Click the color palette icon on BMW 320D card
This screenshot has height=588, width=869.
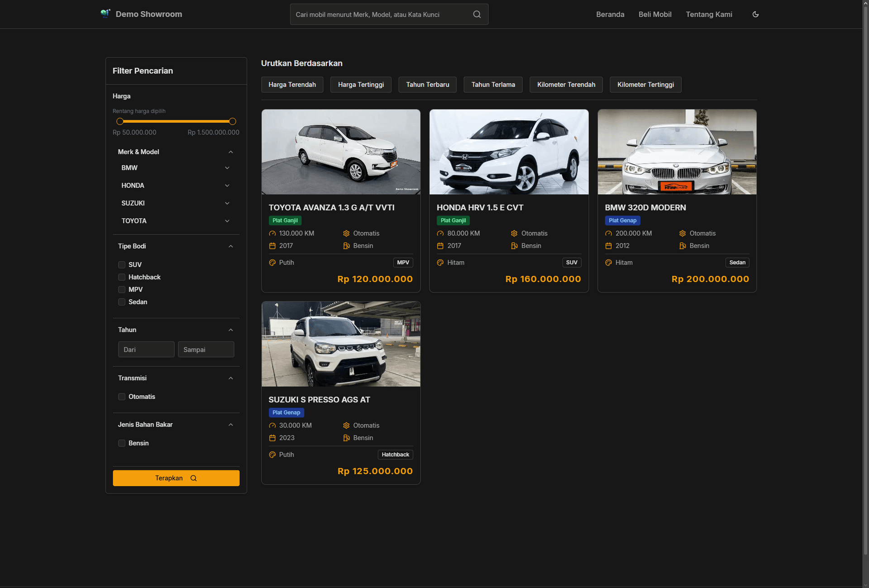tap(608, 263)
